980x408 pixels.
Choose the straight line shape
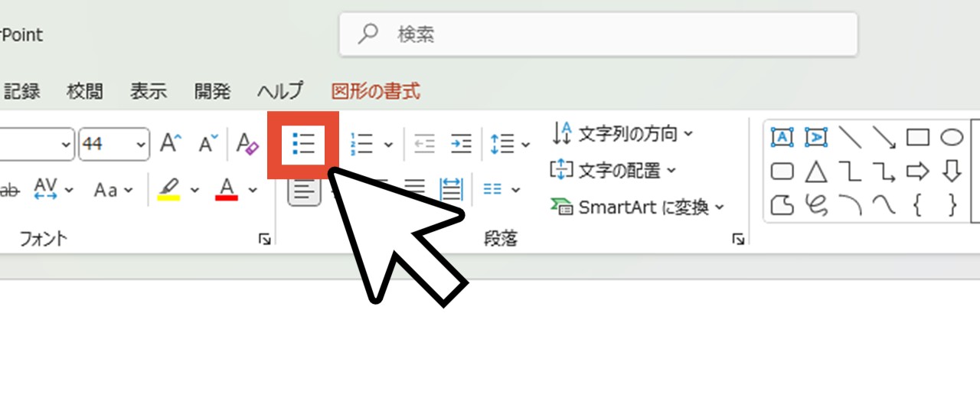(850, 137)
